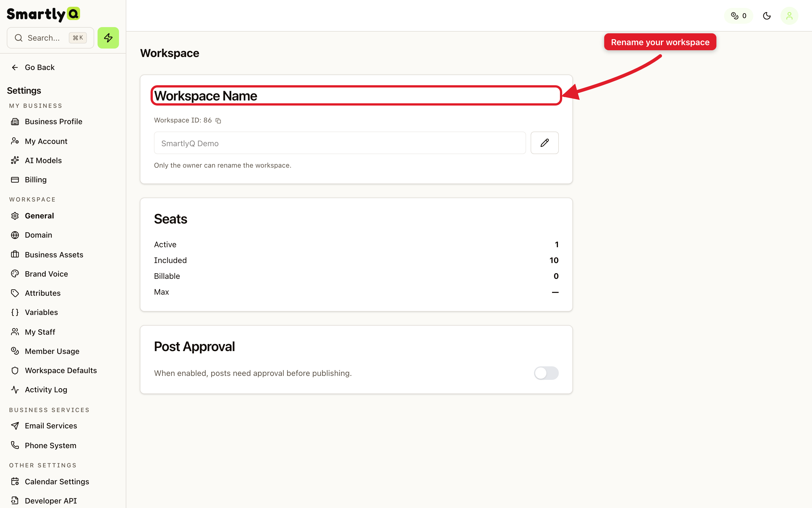
Task: Click the My Staff people icon
Action: click(x=15, y=332)
